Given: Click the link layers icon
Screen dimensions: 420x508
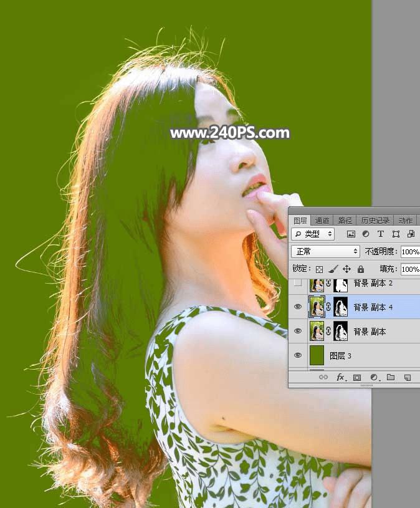Looking at the screenshot, I should click(x=323, y=378).
